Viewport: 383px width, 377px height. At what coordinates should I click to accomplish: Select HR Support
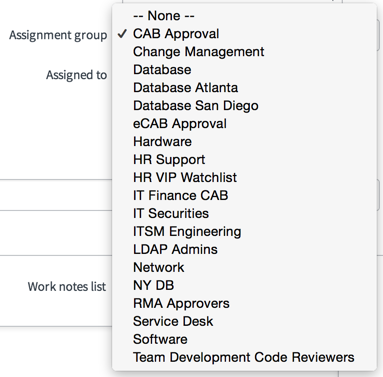(244, 160)
